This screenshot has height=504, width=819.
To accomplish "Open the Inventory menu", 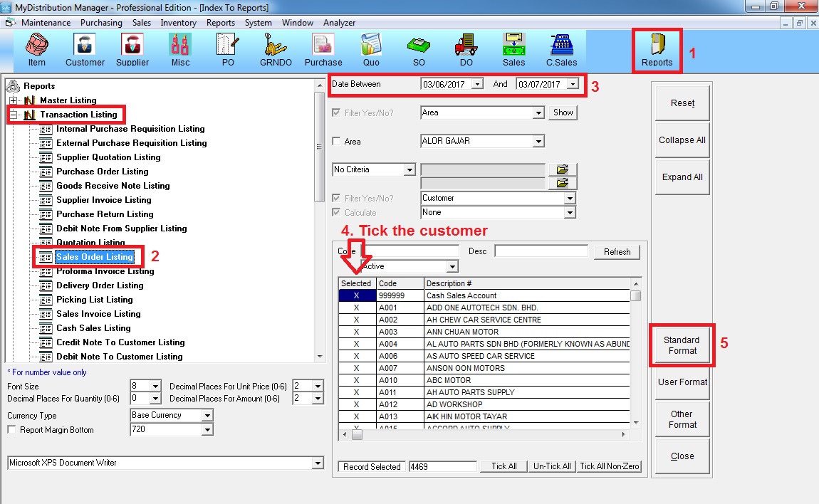I will pos(178,23).
